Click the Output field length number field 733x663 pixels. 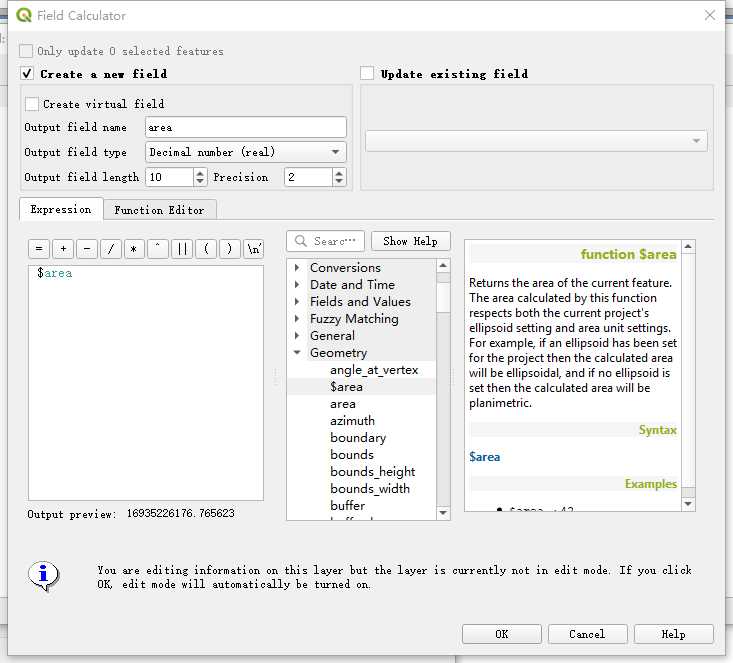click(x=169, y=177)
